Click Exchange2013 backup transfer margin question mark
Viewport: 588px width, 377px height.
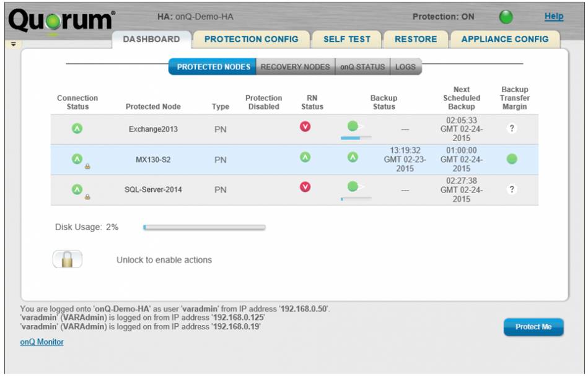(512, 129)
